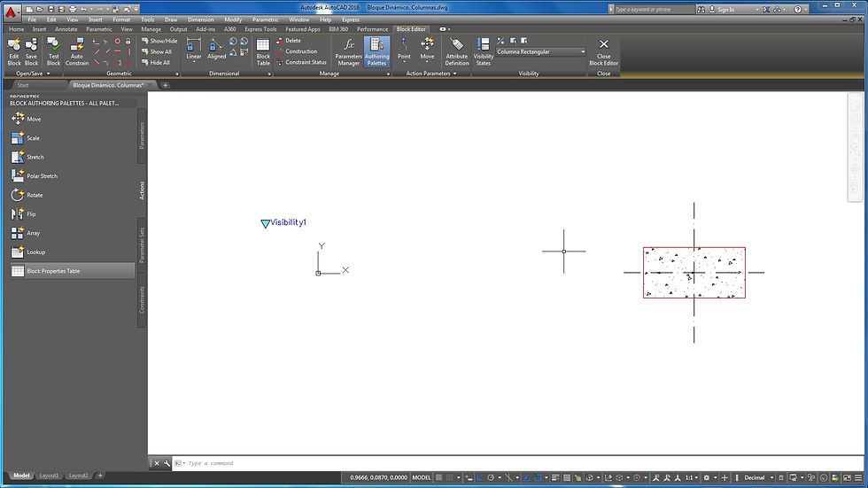The width and height of the screenshot is (868, 488).
Task: Toggle Show/Hide geometric constraints
Action: click(x=159, y=41)
